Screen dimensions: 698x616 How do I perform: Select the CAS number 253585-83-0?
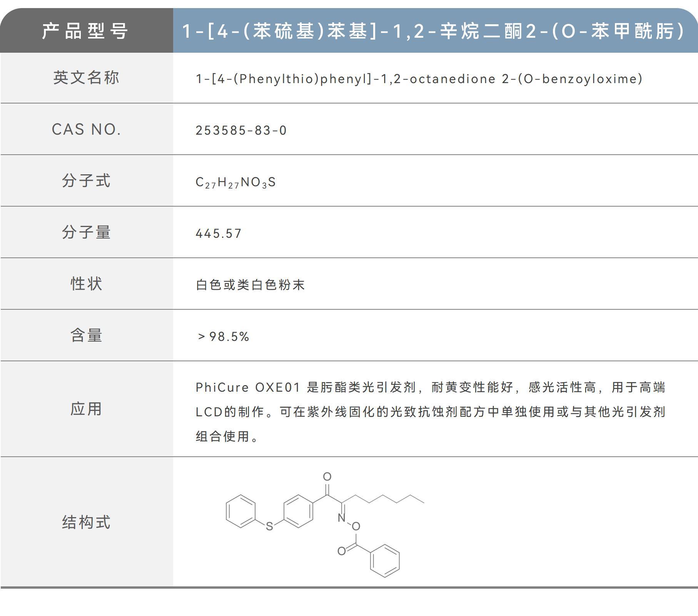tap(242, 130)
